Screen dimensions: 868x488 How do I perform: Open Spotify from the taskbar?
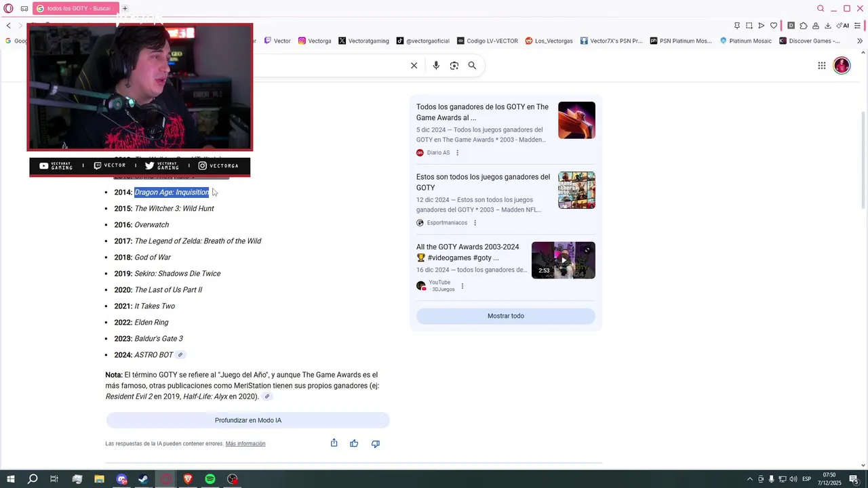[210, 479]
